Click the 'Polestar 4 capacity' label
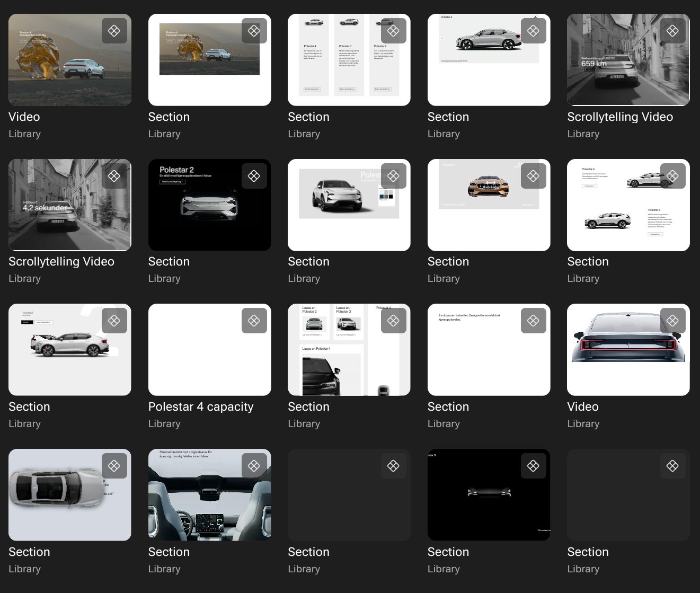Viewport: 700px width, 593px height. point(201,406)
